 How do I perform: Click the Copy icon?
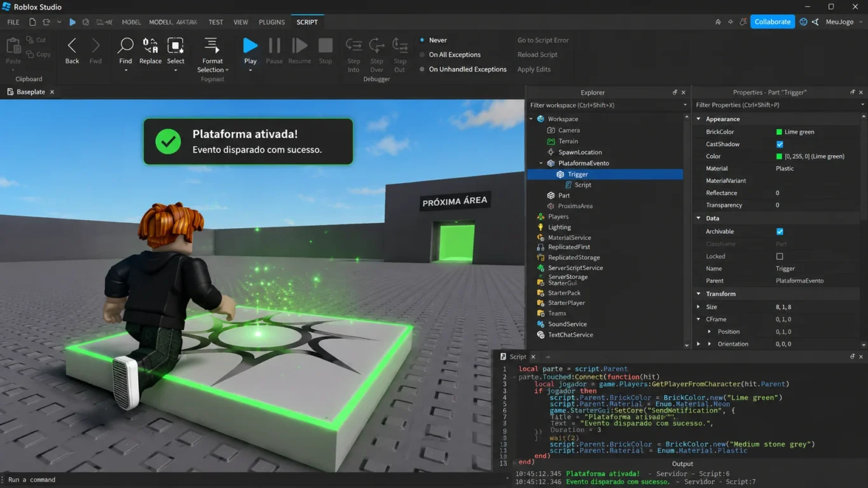coord(31,55)
